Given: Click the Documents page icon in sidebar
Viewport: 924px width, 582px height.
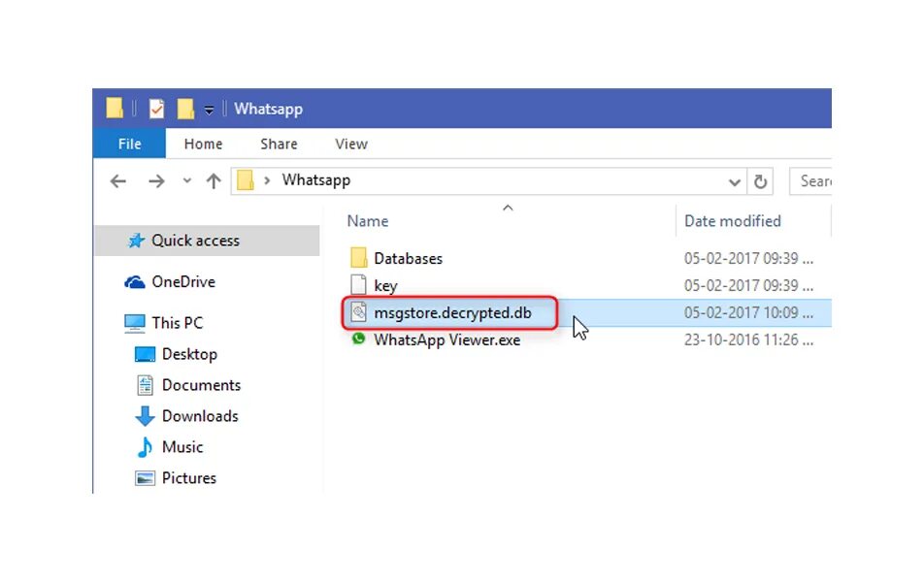Looking at the screenshot, I should [145, 385].
